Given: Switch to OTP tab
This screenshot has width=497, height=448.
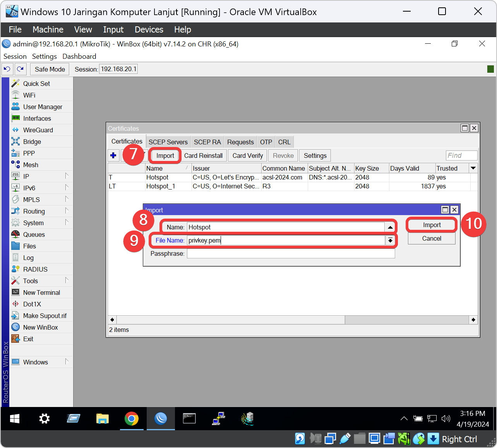Looking at the screenshot, I should click(266, 142).
